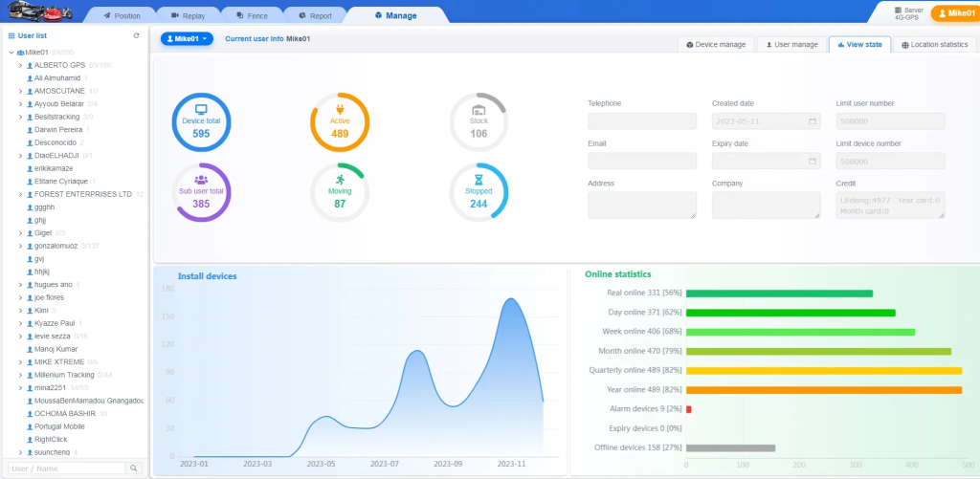Click the Quarterly online yellow bar
The height and width of the screenshot is (479, 980).
pyautogui.click(x=824, y=370)
